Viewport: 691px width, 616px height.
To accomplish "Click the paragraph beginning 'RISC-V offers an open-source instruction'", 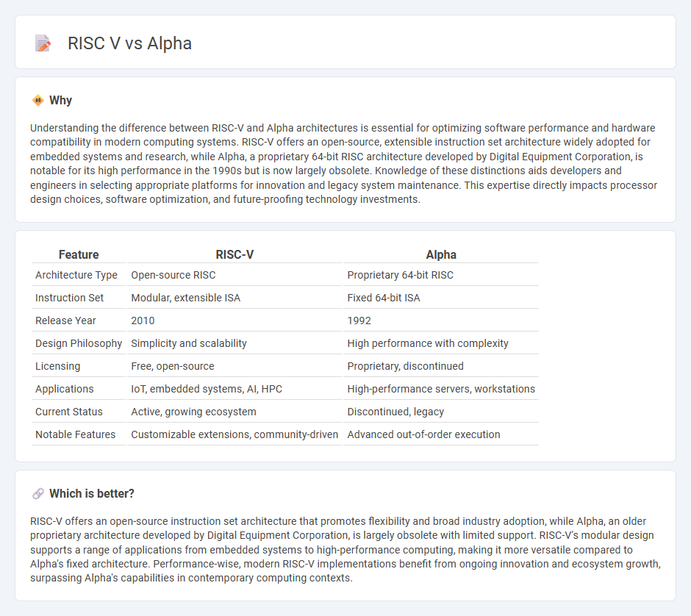I will (345, 549).
